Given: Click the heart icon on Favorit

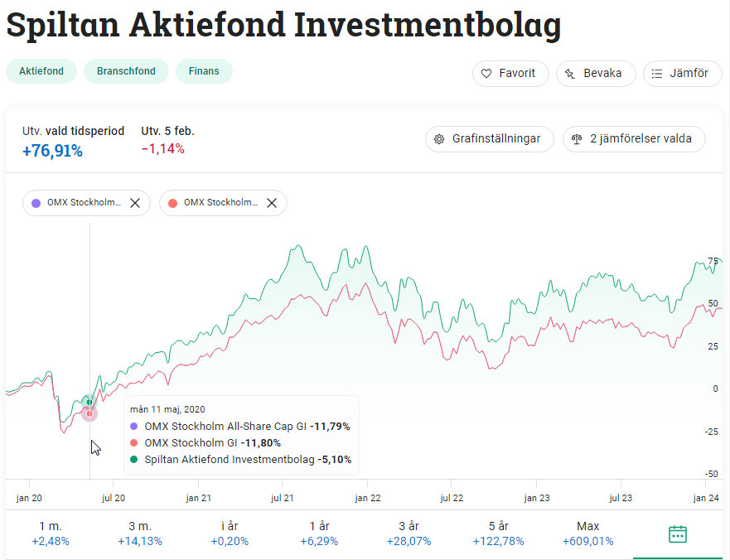Looking at the screenshot, I should [486, 74].
